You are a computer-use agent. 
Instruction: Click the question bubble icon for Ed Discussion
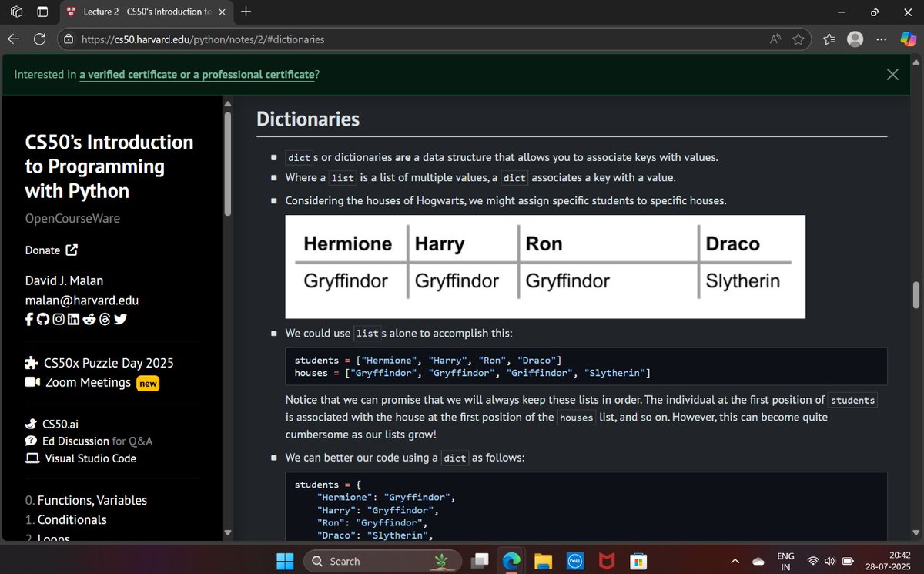click(x=32, y=441)
